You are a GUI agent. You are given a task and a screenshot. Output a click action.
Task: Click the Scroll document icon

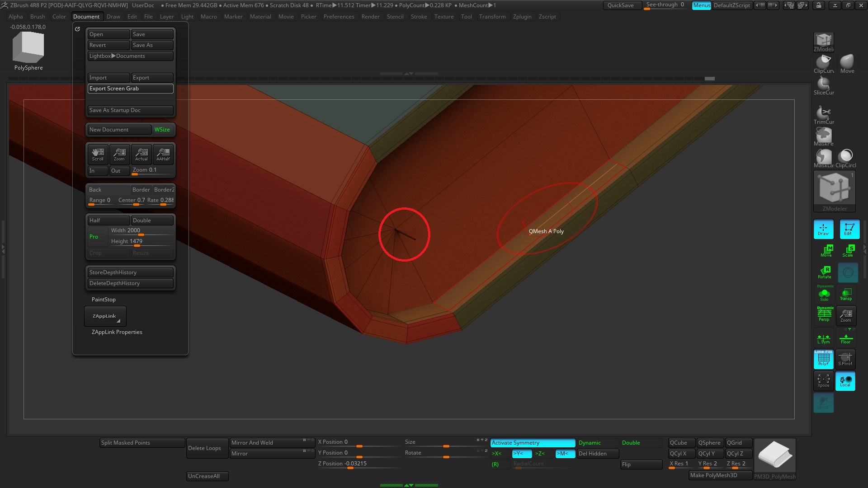point(98,155)
